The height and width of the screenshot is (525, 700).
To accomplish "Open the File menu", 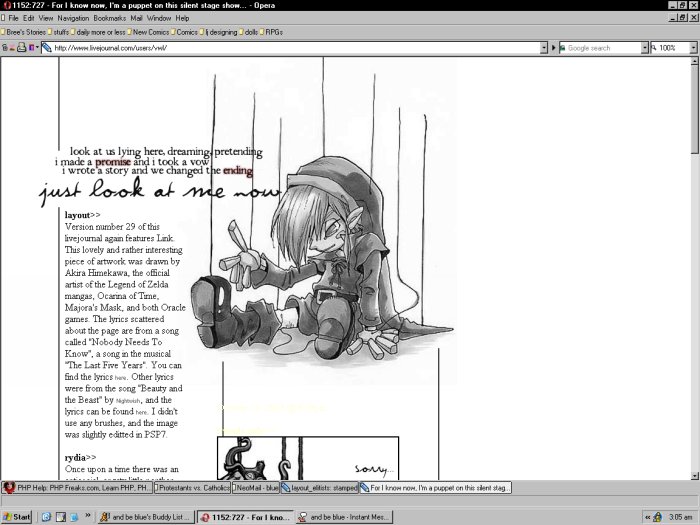I will [13, 18].
